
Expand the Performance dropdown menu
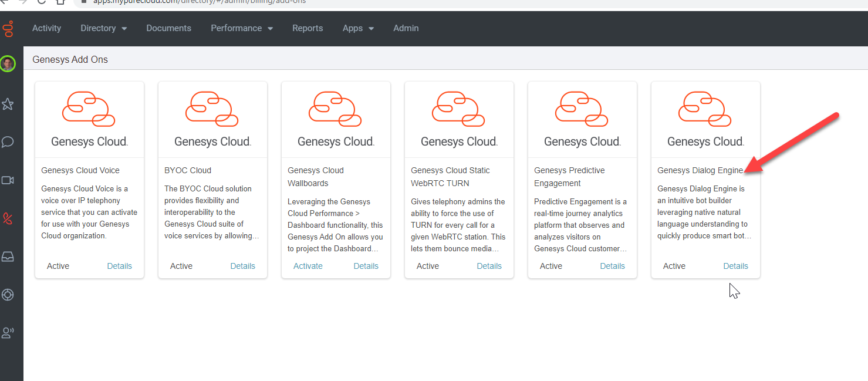(241, 28)
